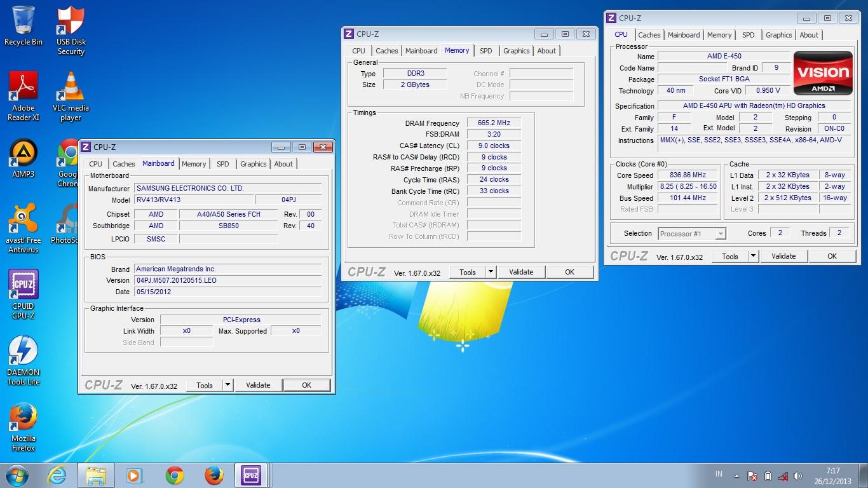Click the AMD Vision logo in CPU window
Screen dimensions: 868x488
pyautogui.click(x=823, y=74)
